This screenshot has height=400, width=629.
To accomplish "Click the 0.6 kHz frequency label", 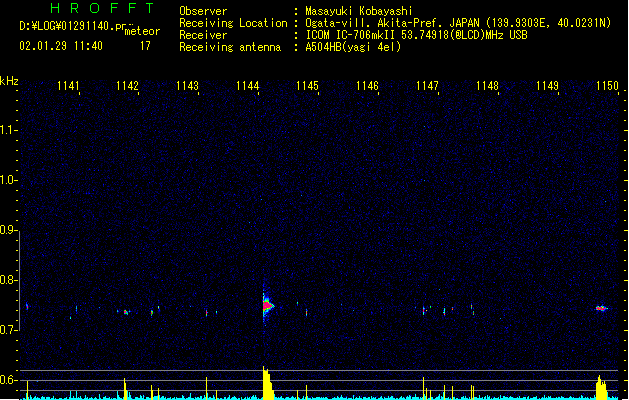I will (x=9, y=380).
